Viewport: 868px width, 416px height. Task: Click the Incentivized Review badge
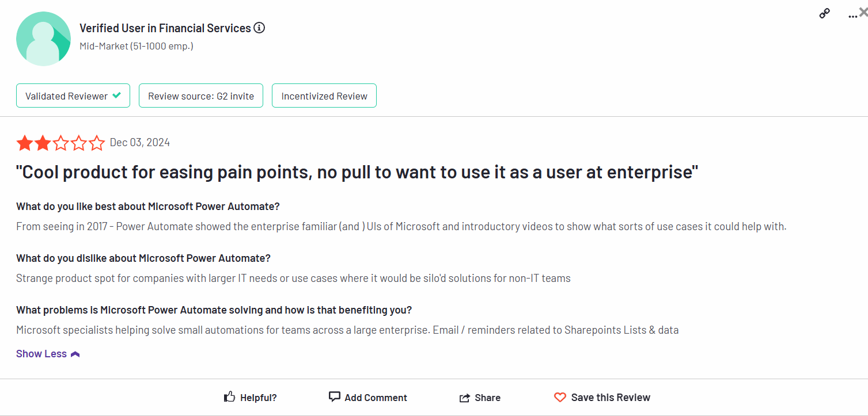324,96
